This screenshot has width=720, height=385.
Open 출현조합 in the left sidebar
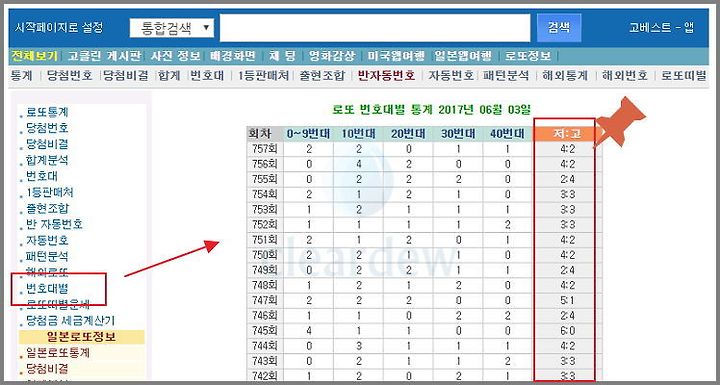point(47,208)
